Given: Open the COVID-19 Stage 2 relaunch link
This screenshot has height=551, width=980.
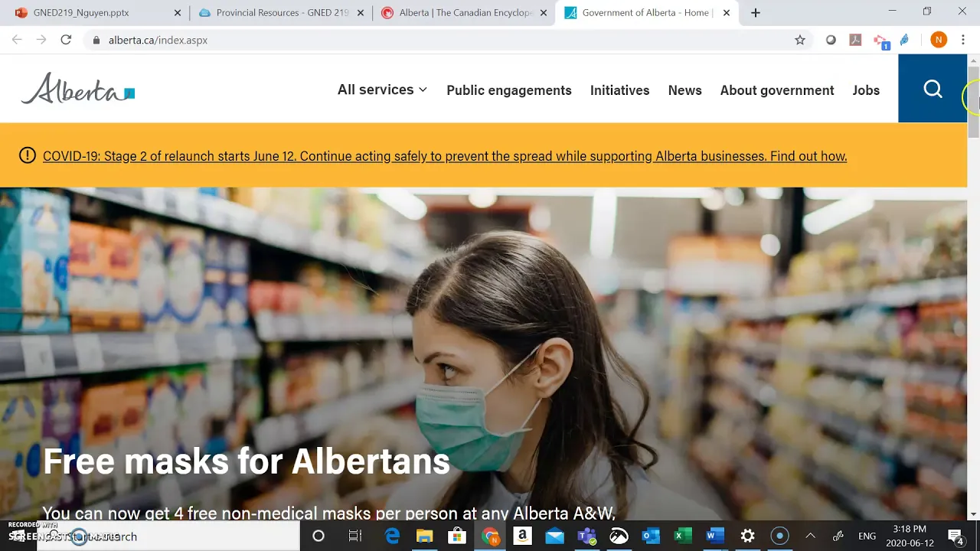Looking at the screenshot, I should pyautogui.click(x=445, y=156).
